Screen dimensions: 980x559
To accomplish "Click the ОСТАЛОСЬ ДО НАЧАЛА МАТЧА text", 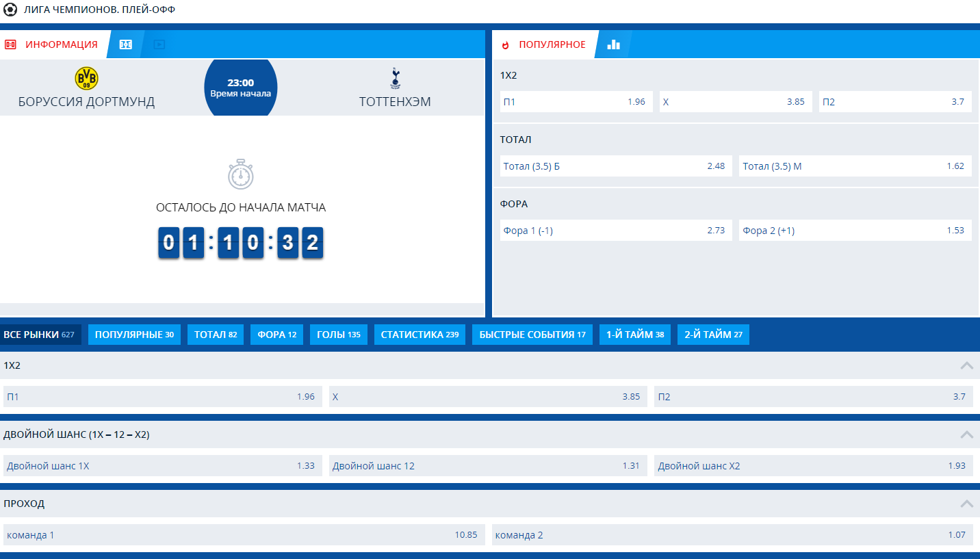I will pos(241,207).
